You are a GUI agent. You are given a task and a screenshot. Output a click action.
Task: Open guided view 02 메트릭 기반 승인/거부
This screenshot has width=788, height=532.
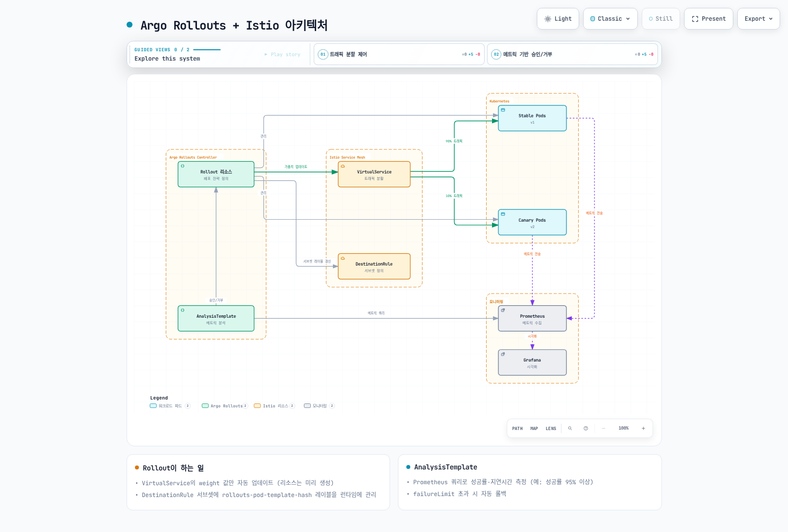572,54
